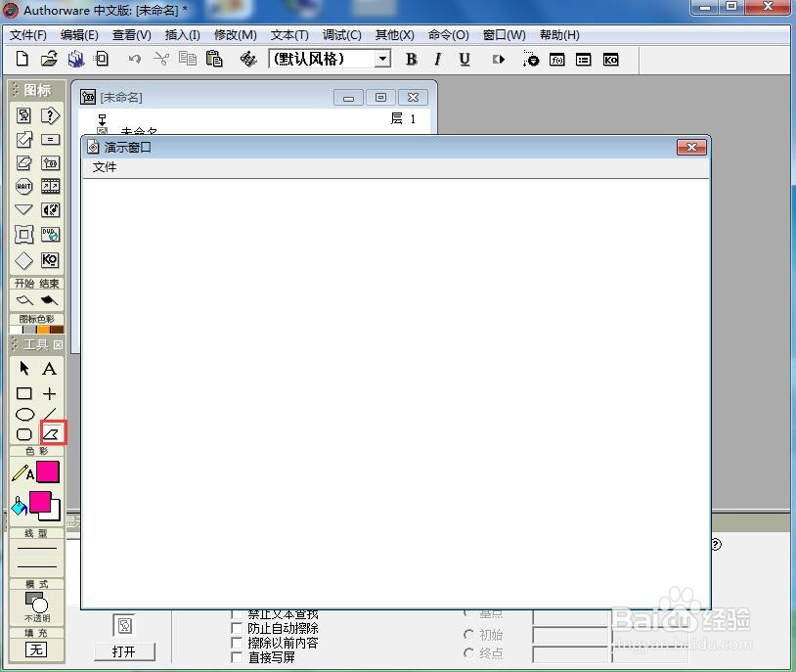Select the 显示 (Display) icon in the icon palette
The height and width of the screenshot is (672, 796).
[22, 114]
